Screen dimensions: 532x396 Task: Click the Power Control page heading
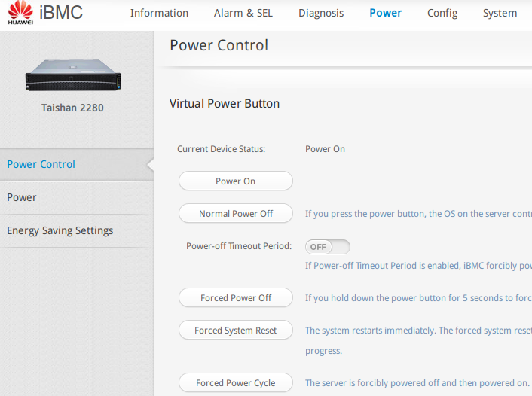point(219,45)
